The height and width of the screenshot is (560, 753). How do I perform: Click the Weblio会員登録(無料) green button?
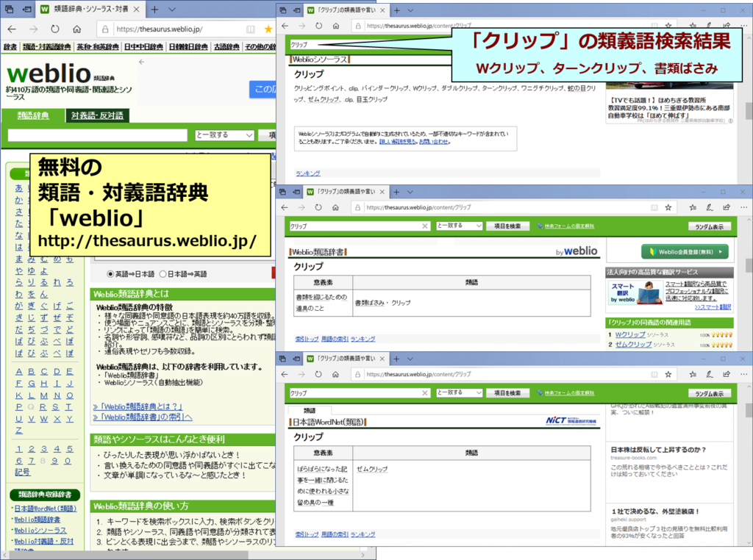[x=685, y=252]
